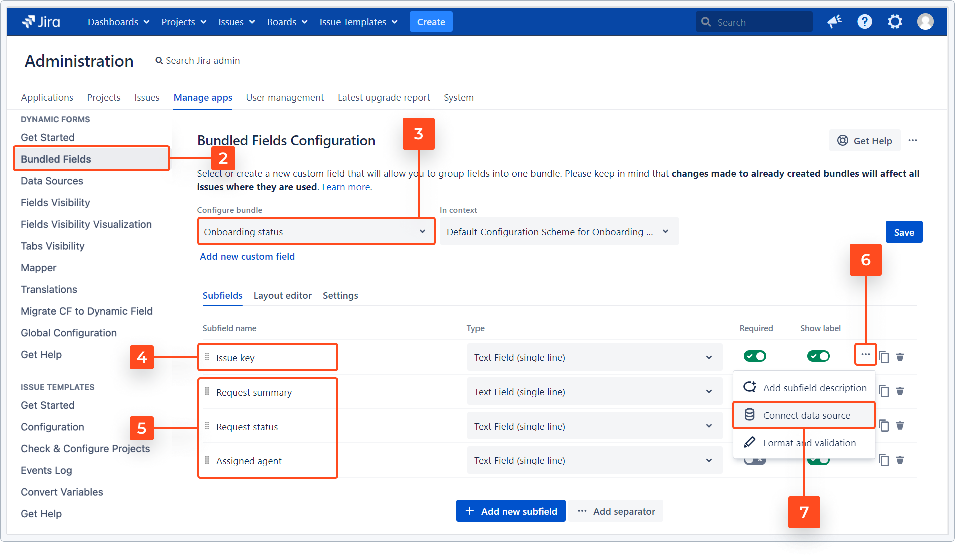Click the Get Help button at top right
The width and height of the screenshot is (955, 560).
pos(865,140)
